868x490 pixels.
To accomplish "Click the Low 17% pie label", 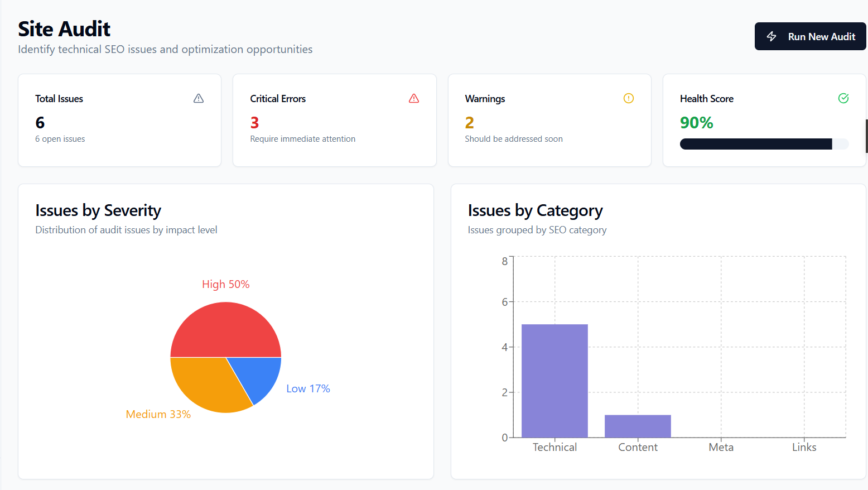I will (308, 388).
